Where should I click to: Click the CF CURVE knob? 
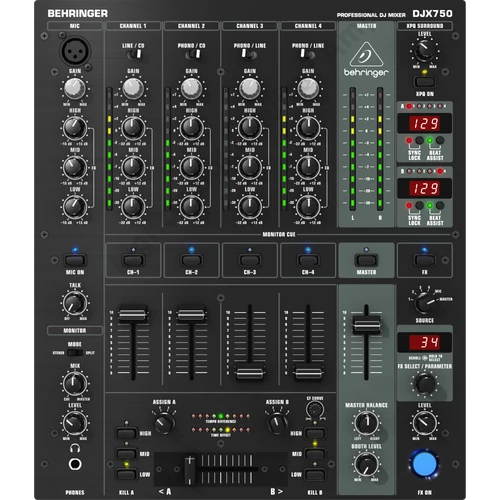tap(315, 409)
